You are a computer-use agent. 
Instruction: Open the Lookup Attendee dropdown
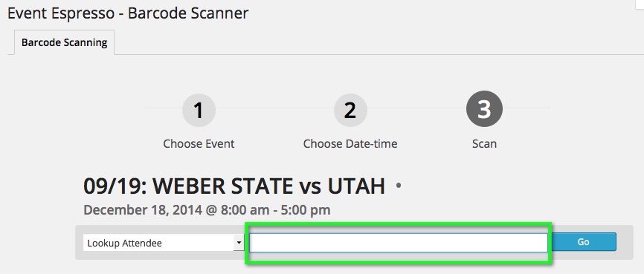coord(164,243)
